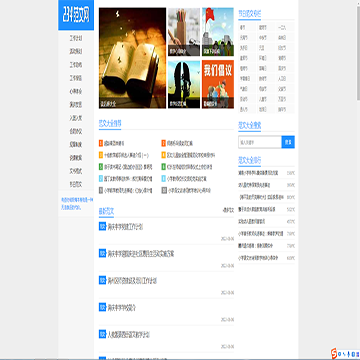Open the orange 我们倡议 banner

pos(218,84)
